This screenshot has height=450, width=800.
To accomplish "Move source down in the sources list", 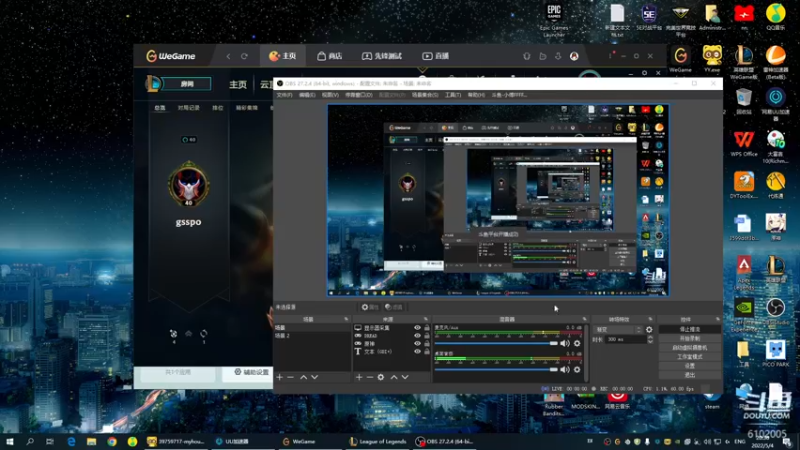I will pos(405,377).
